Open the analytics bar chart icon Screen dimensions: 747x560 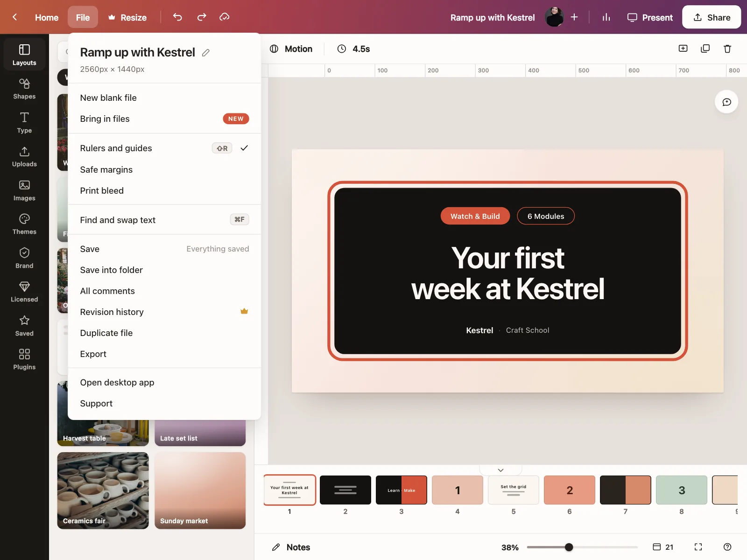pyautogui.click(x=606, y=17)
